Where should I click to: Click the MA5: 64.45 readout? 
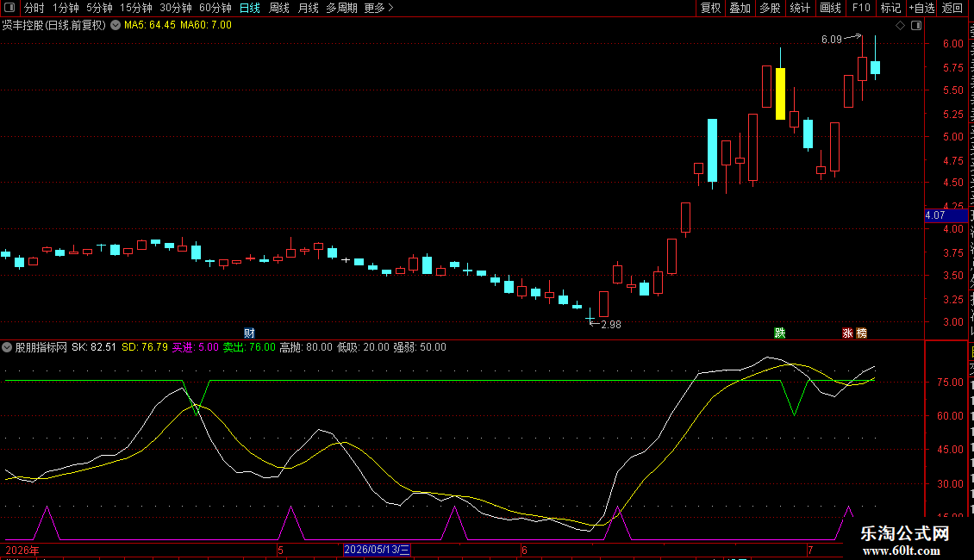150,26
